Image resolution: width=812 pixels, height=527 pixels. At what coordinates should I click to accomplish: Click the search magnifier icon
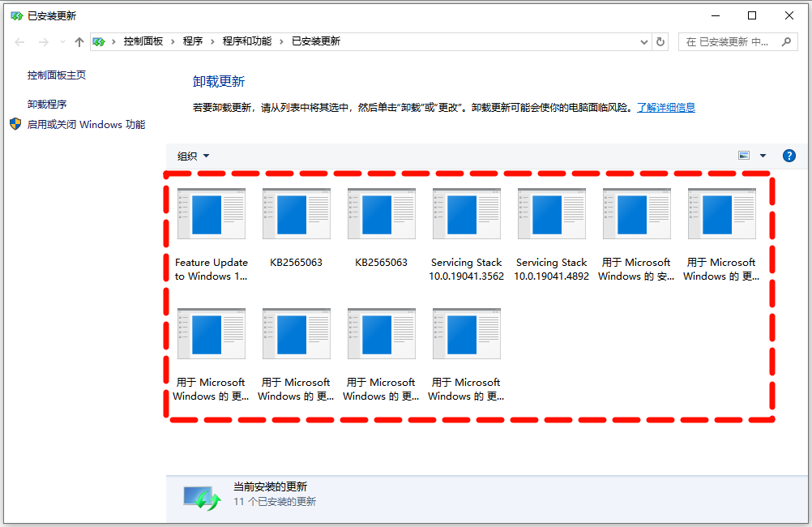[x=786, y=41]
